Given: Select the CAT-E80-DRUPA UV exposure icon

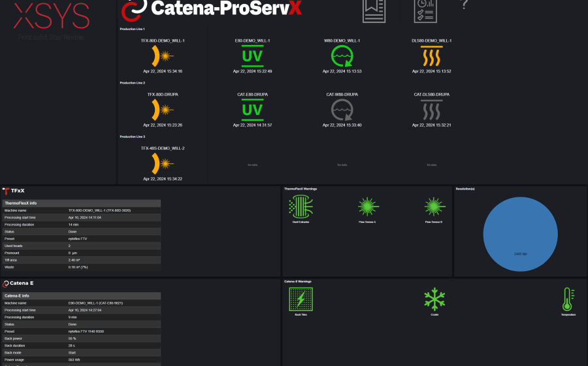Looking at the screenshot, I should click(x=252, y=110).
